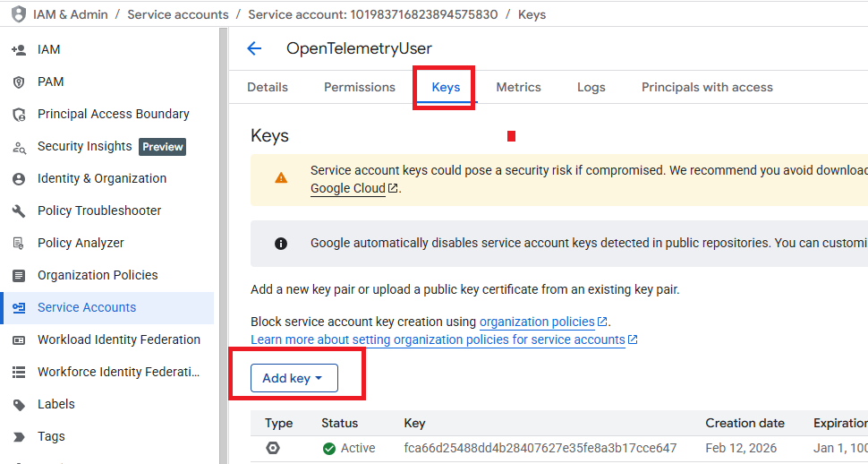This screenshot has width=868, height=464.
Task: Open the organization policies link
Action: 537,322
